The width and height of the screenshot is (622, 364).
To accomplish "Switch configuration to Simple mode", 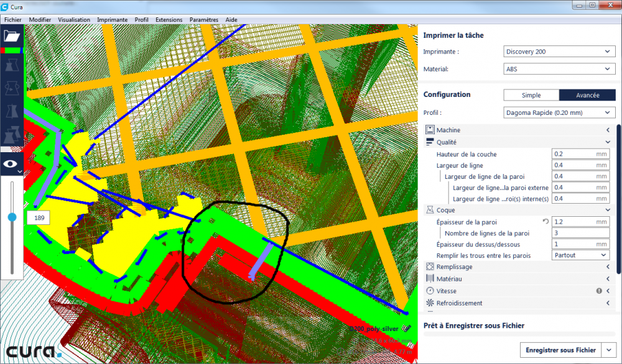I will coord(531,95).
